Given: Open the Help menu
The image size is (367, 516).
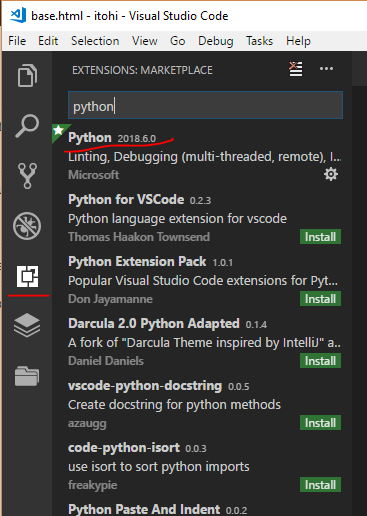Looking at the screenshot, I should (x=298, y=41).
